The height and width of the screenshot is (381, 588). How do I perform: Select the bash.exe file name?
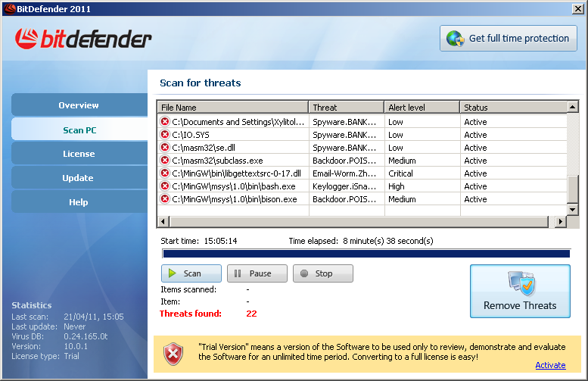tap(233, 186)
